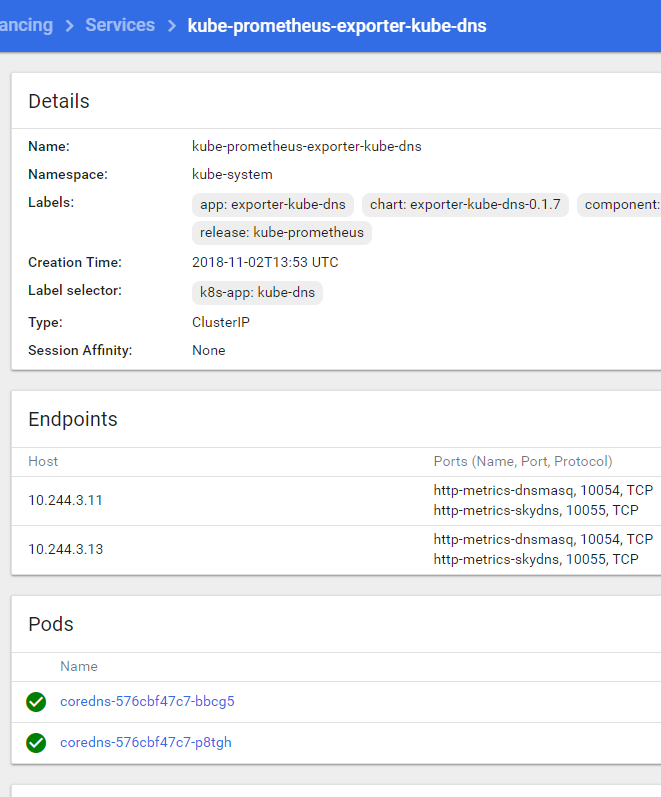
Task: Click the 'Name:' field label
Action: pos(49,146)
